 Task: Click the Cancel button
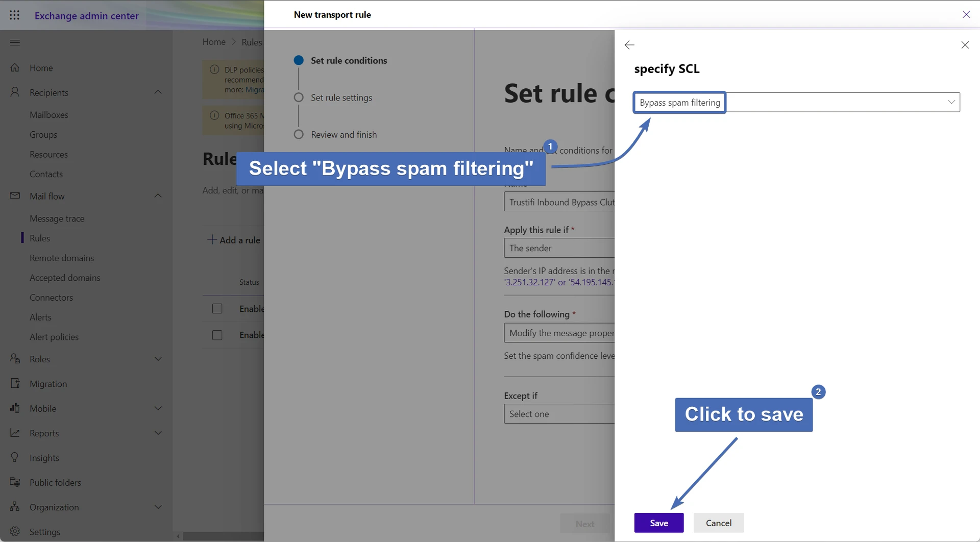(x=718, y=523)
